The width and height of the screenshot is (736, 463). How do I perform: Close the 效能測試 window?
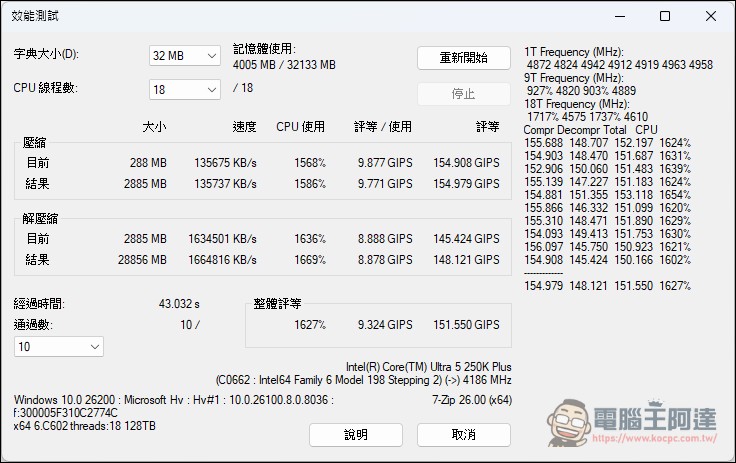click(x=711, y=16)
